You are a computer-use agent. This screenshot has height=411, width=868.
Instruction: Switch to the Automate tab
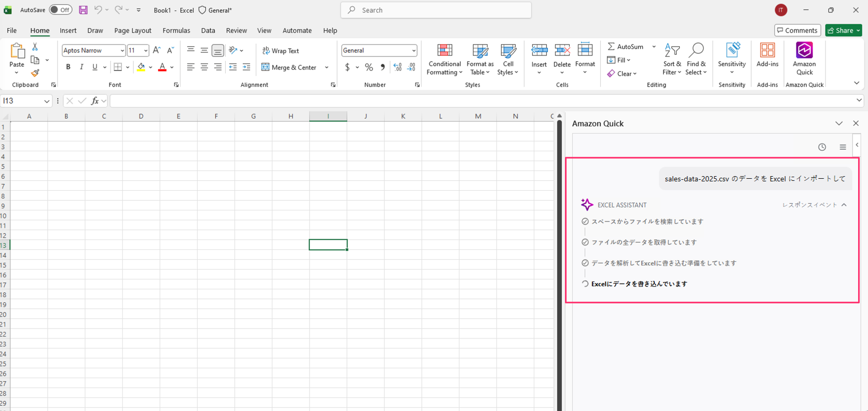[x=297, y=31]
